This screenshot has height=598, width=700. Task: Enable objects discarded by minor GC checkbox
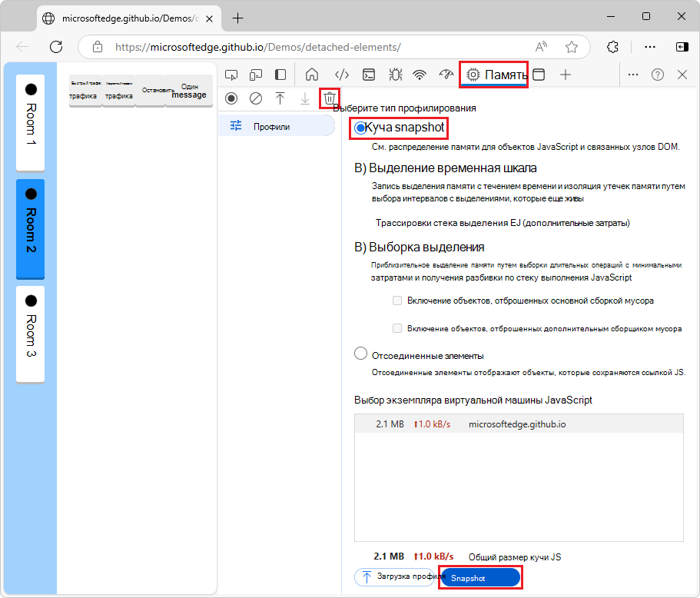397,329
